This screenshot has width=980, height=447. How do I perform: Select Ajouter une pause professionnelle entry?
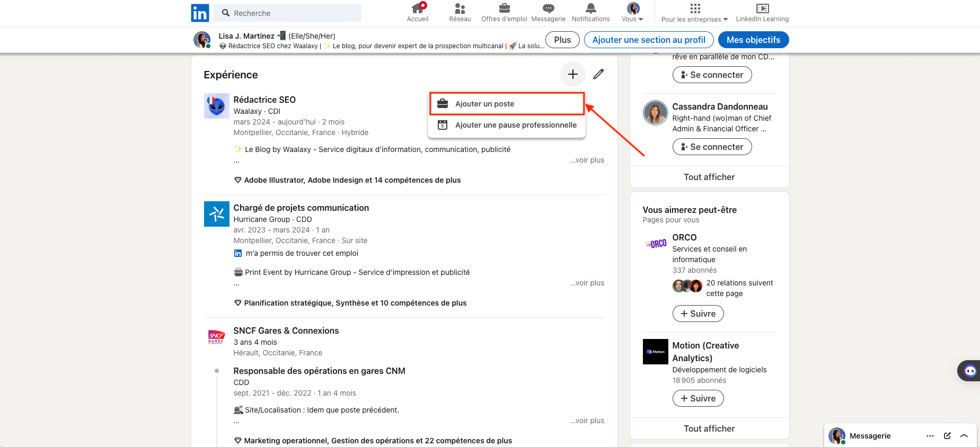[507, 125]
